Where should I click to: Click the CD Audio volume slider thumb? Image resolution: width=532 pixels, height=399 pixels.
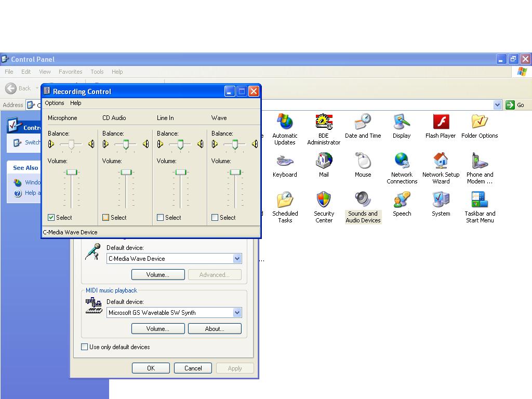126,172
